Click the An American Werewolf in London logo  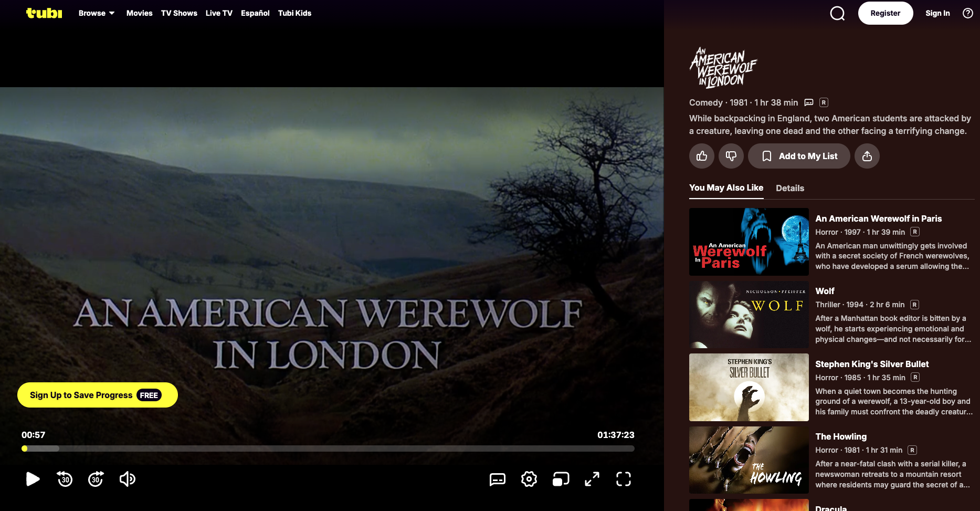click(723, 67)
